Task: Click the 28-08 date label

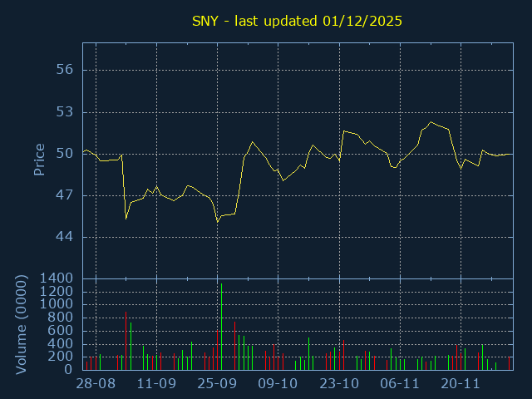Action: 96,384
